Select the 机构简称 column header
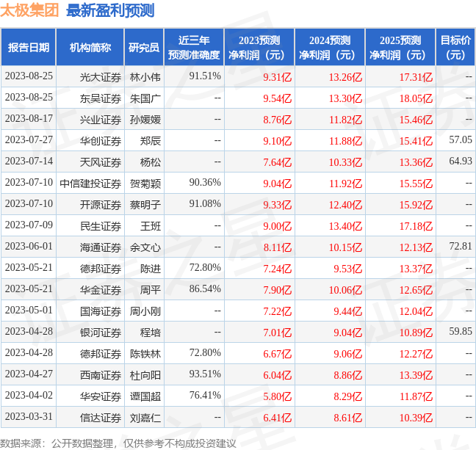Viewport: 476px width, 450px height. click(x=90, y=47)
